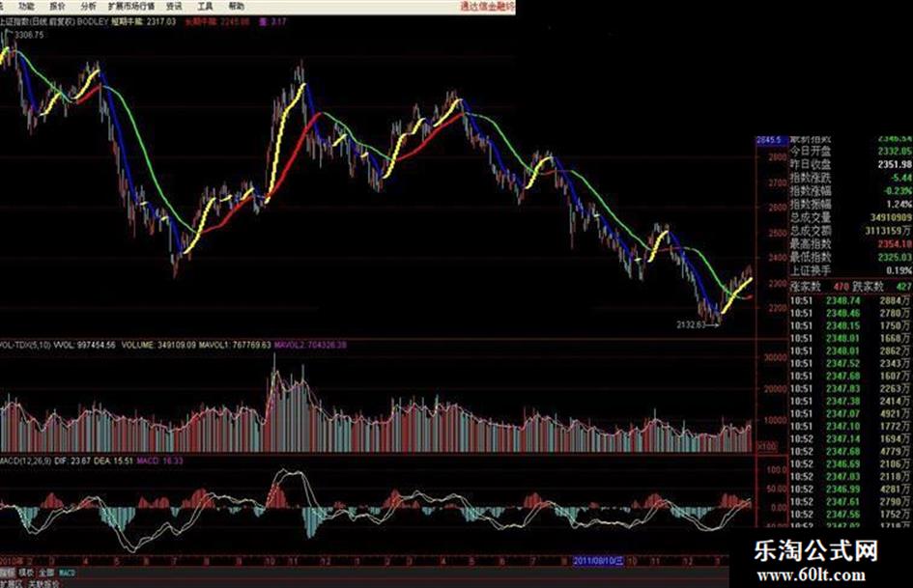
Task: Open the 报价 menu
Action: tap(57, 7)
